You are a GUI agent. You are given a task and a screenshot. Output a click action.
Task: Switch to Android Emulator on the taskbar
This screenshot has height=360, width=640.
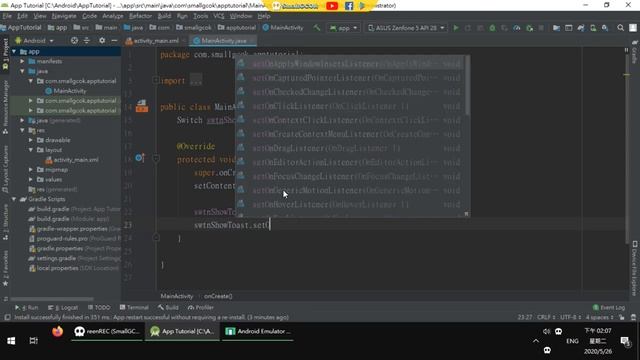(x=258, y=331)
